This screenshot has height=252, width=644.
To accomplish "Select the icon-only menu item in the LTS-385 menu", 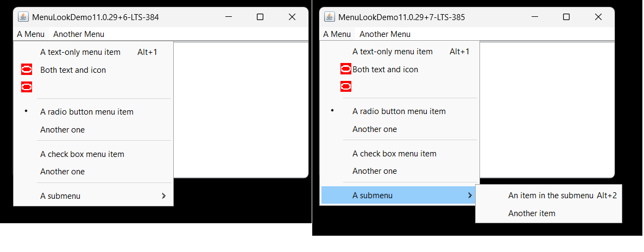I will point(345,86).
